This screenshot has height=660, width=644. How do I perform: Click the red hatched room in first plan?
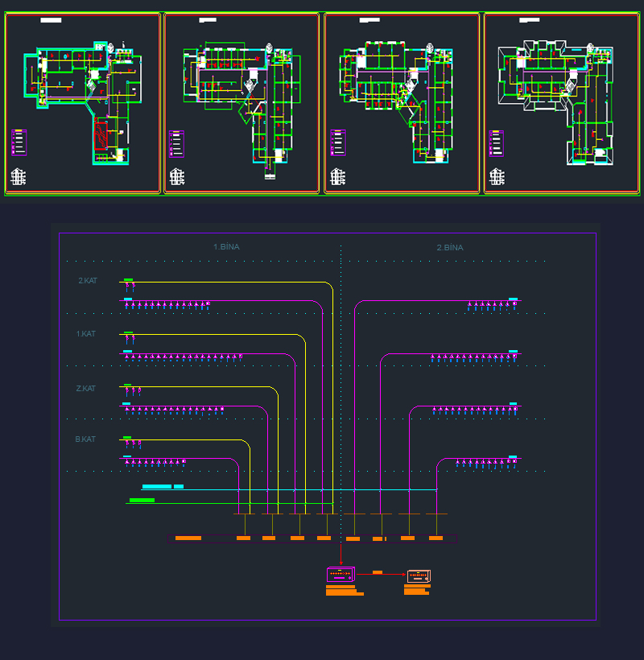(101, 134)
